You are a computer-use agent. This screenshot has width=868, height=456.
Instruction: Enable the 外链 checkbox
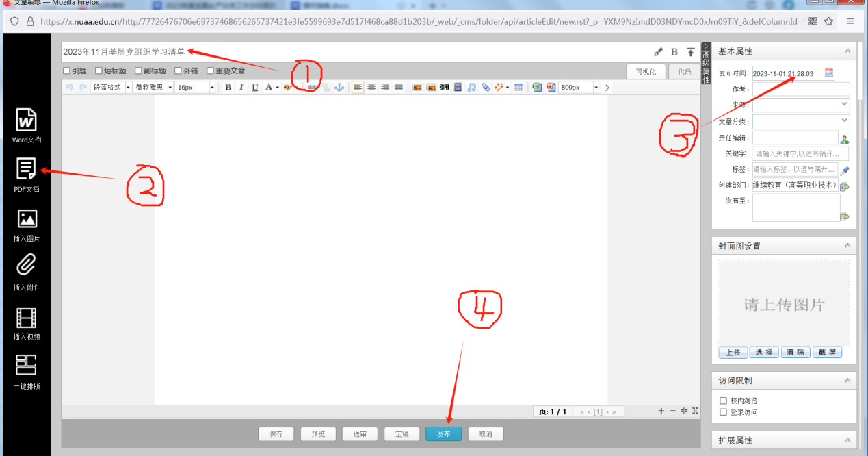178,71
